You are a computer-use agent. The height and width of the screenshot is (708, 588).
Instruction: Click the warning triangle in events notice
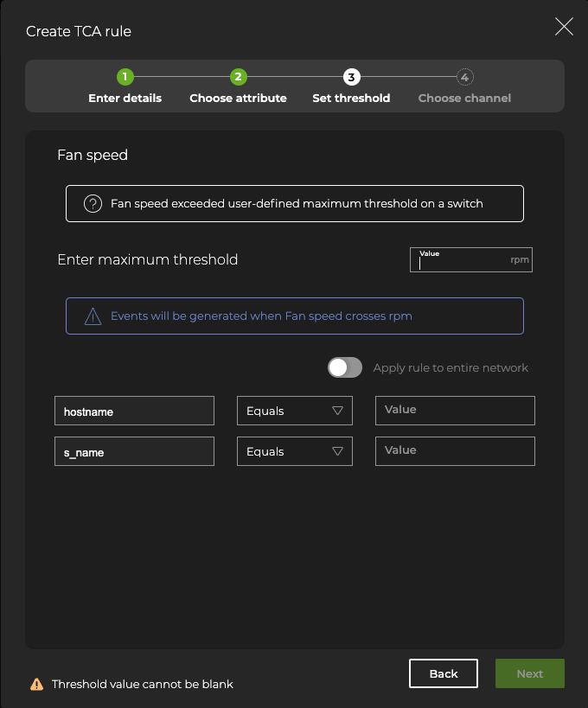93,316
